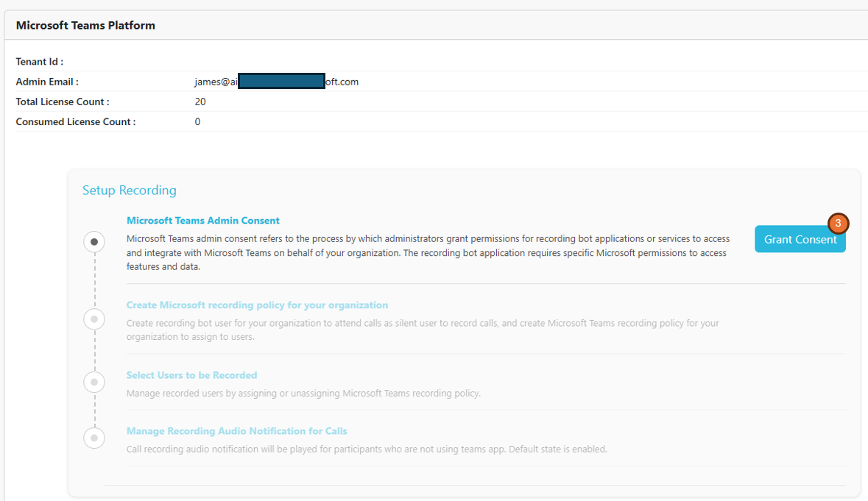
Task: Click the Consumed License Count label
Action: 76,121
